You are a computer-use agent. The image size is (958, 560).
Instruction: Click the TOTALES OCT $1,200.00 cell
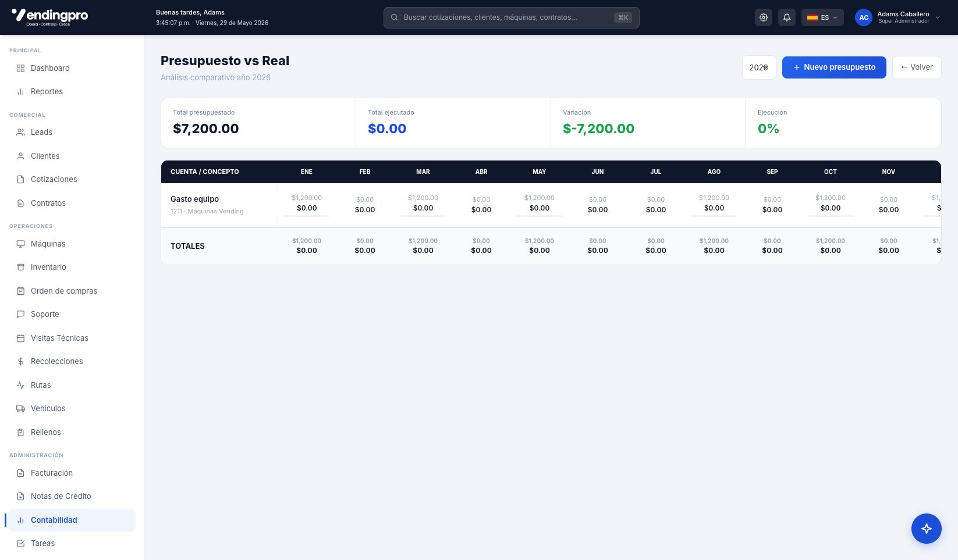point(831,241)
